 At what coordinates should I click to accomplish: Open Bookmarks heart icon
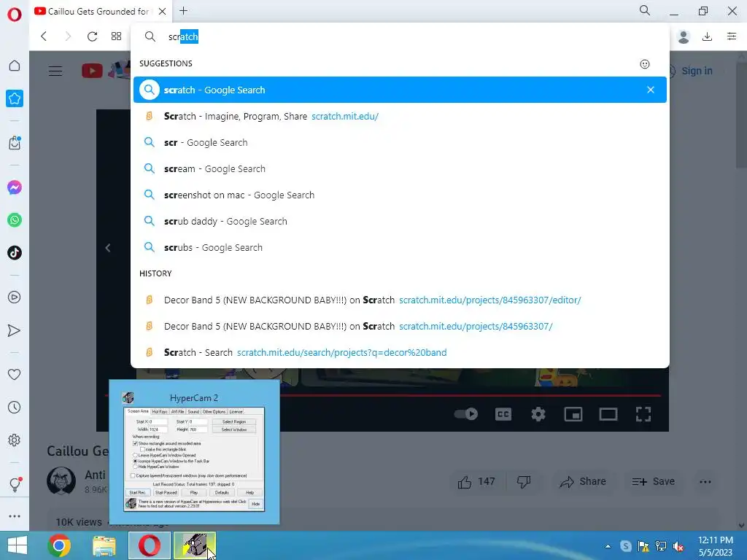tap(15, 374)
